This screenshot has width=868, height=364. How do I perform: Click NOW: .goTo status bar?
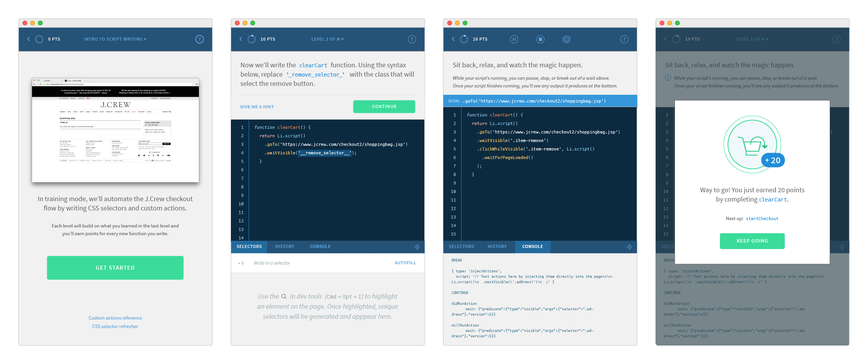[x=540, y=101]
